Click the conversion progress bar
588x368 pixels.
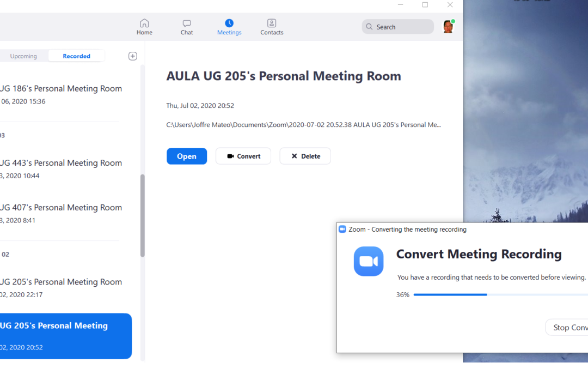pos(501,295)
